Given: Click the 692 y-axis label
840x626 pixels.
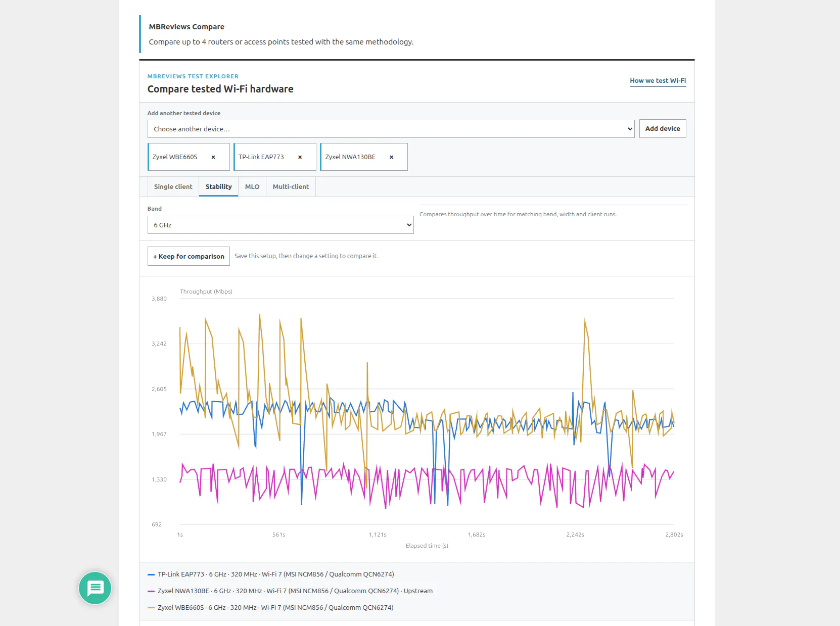Looking at the screenshot, I should [x=157, y=524].
